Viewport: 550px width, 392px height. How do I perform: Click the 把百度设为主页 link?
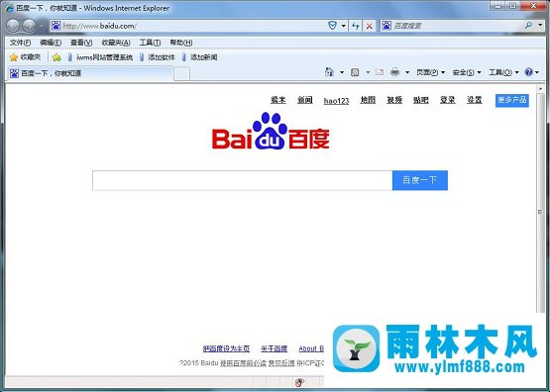coord(226,348)
